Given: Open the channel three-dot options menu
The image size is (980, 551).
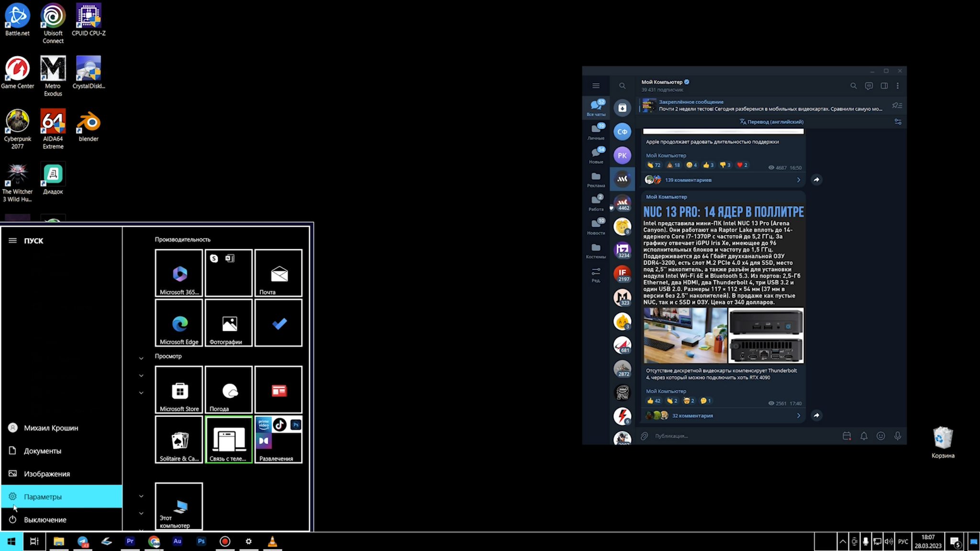Looking at the screenshot, I should coord(898,86).
